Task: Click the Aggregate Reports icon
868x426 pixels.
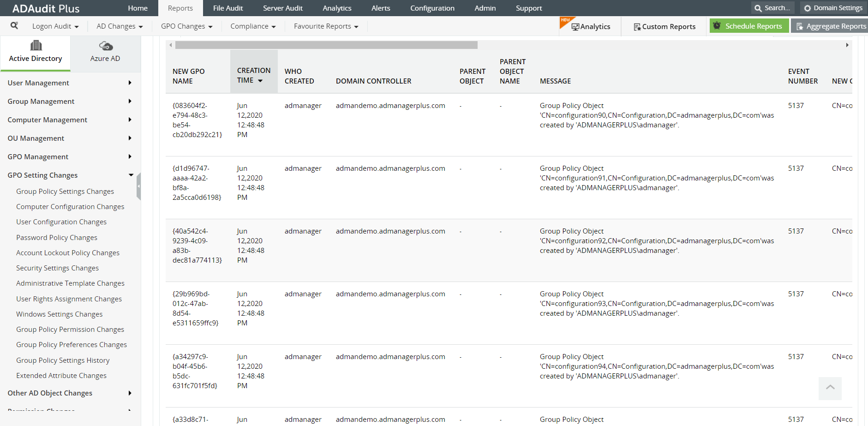Action: (x=800, y=26)
